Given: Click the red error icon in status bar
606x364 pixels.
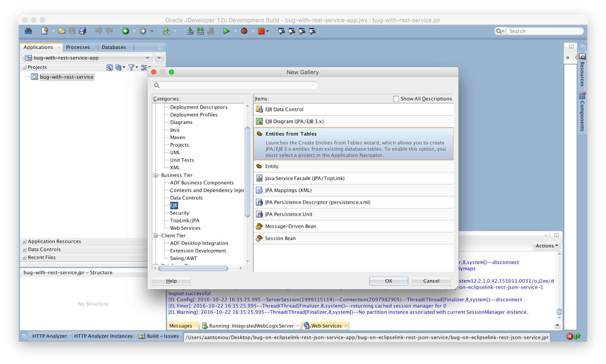Looking at the screenshot, I should click(x=570, y=336).
